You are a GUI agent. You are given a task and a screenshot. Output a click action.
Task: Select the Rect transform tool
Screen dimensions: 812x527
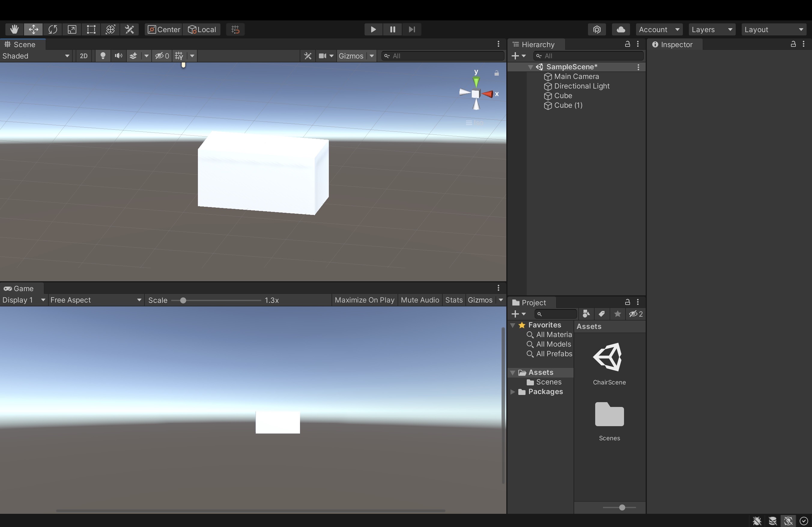coord(91,29)
